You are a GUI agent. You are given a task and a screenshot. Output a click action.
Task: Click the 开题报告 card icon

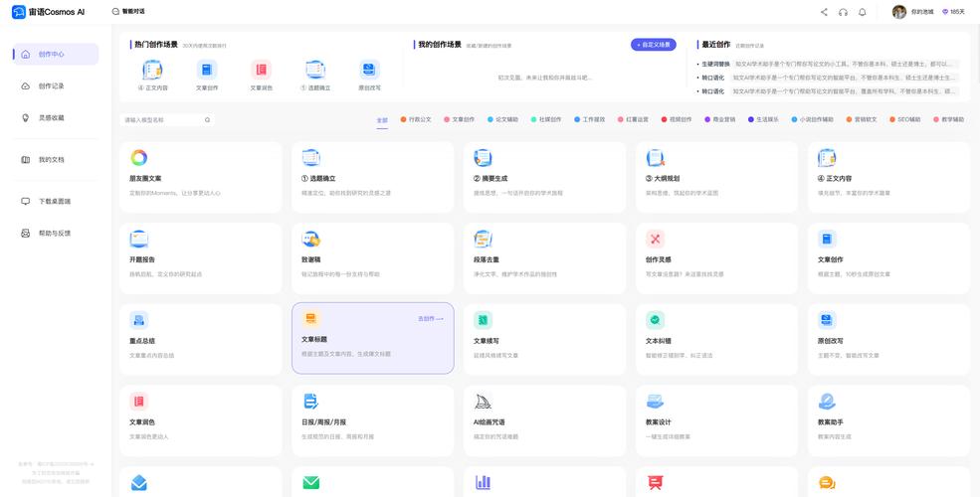tap(138, 239)
